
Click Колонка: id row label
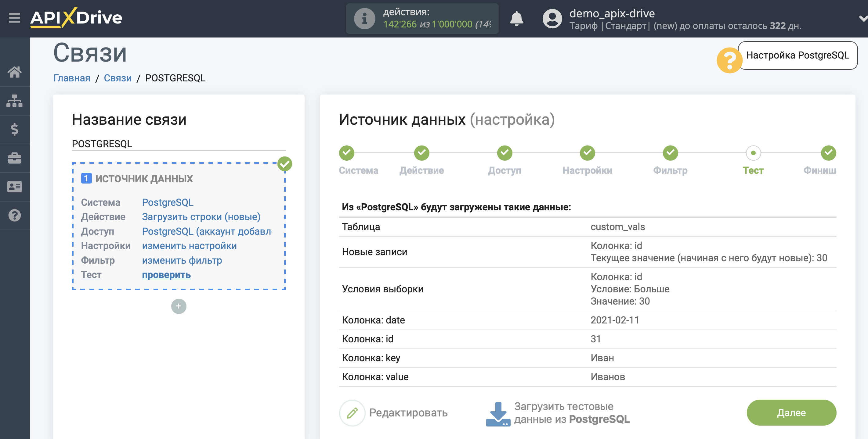click(368, 339)
